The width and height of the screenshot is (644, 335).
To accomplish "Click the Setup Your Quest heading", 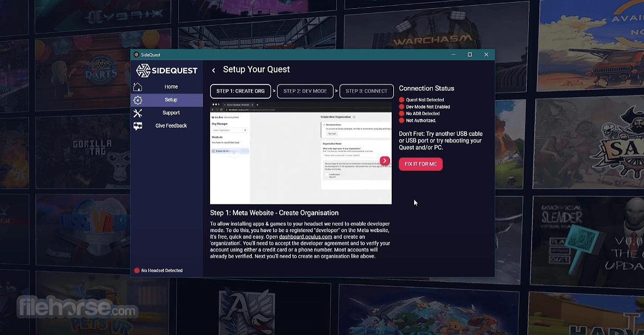I will tap(256, 70).
